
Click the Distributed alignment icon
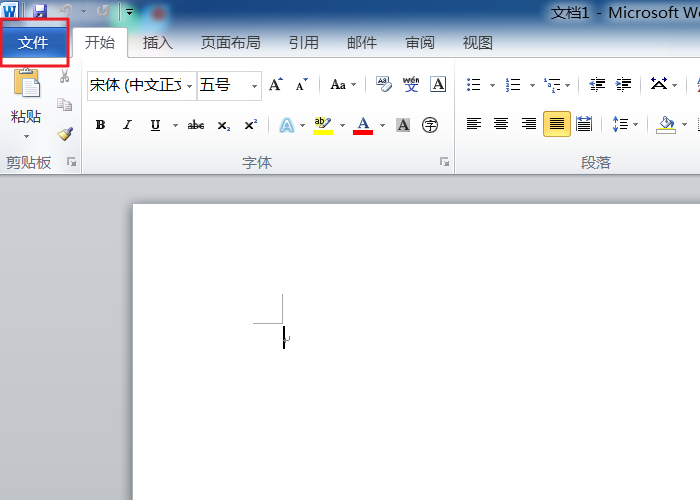[x=584, y=124]
